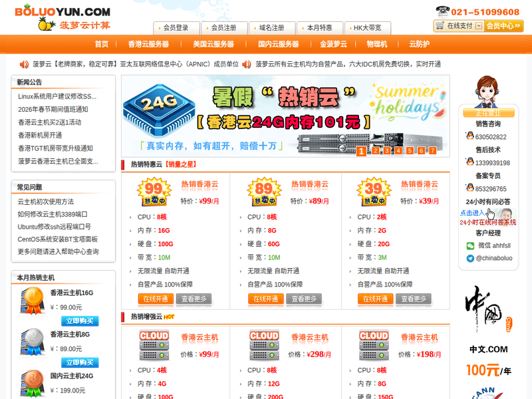Click the telephone icon beside 021-51099608

442,11
